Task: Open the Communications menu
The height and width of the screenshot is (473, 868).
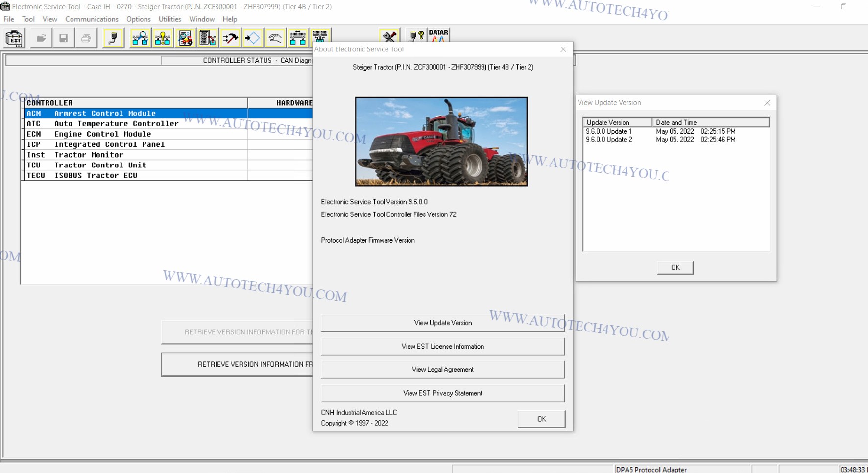Action: 92,19
